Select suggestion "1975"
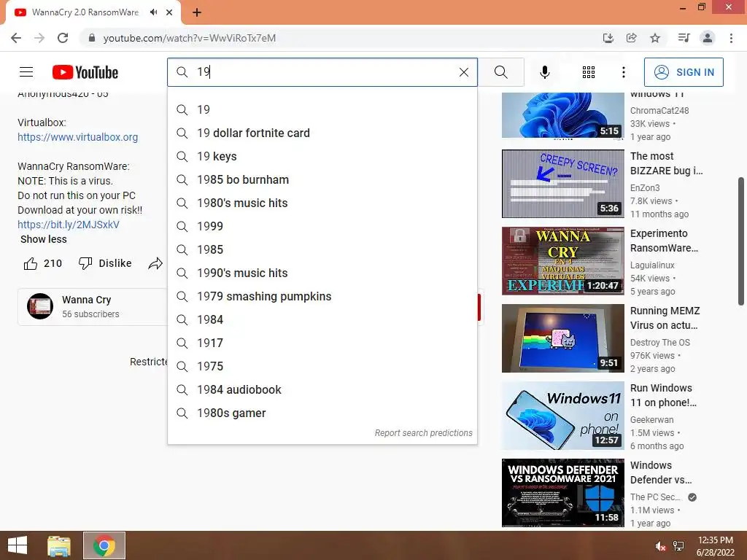The width and height of the screenshot is (747, 560). tap(322, 366)
